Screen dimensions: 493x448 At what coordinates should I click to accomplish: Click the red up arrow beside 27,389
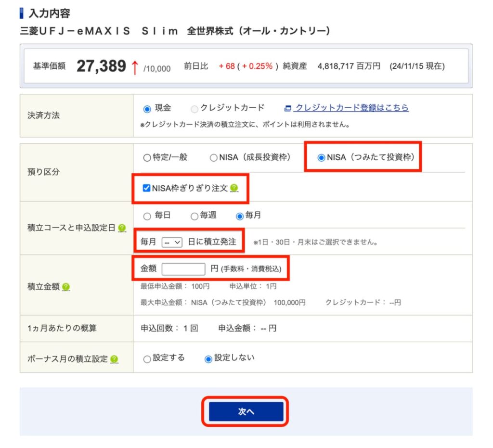135,67
